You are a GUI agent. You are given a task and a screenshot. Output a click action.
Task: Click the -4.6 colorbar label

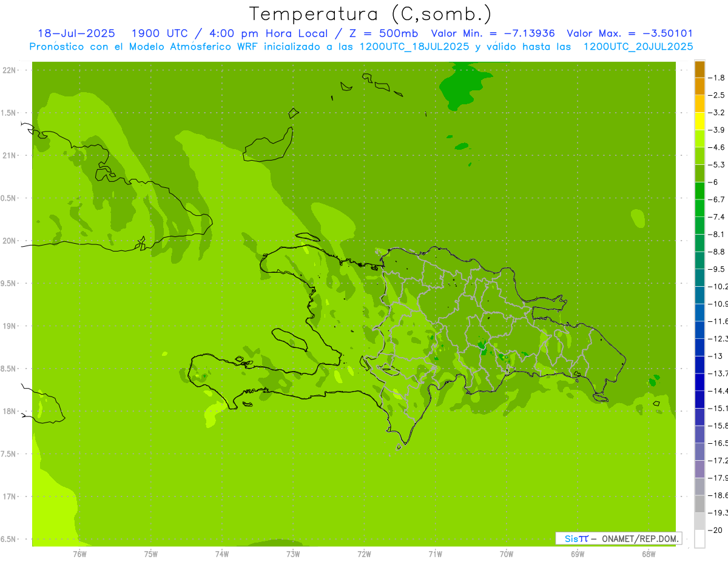[716, 147]
